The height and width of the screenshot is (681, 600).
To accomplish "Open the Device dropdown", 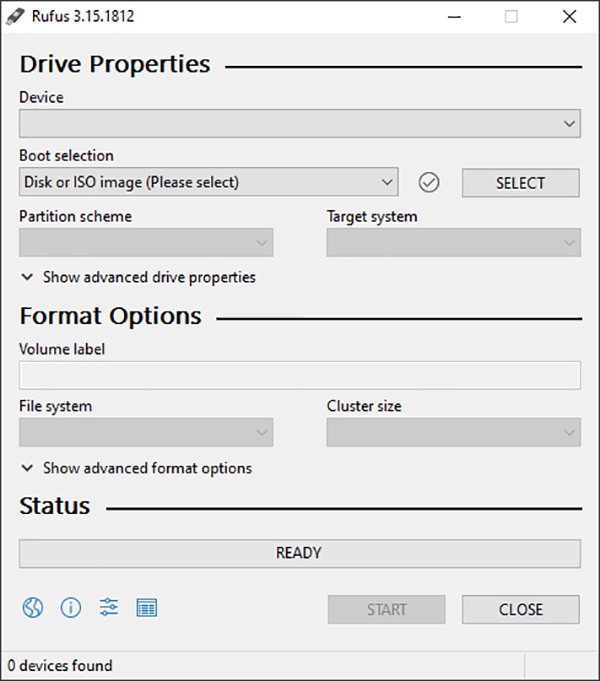I will point(300,124).
